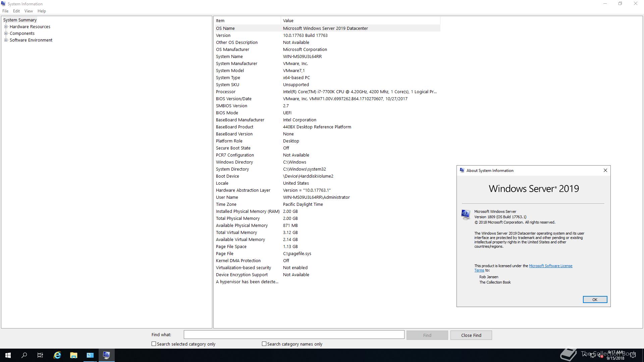Screen dimensions: 644x362
Task: Open the Action Center notifications icon
Action: [633, 355]
